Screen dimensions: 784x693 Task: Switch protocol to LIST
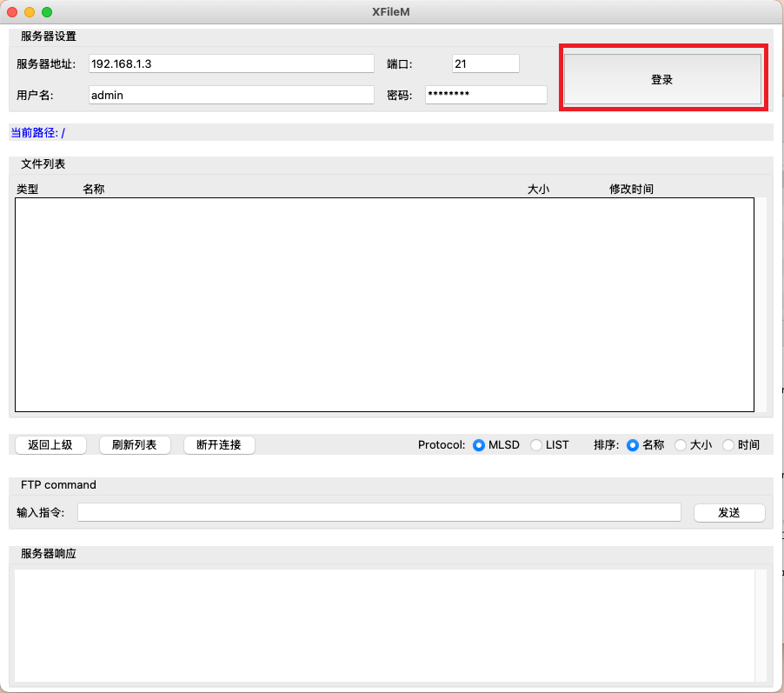pos(536,445)
